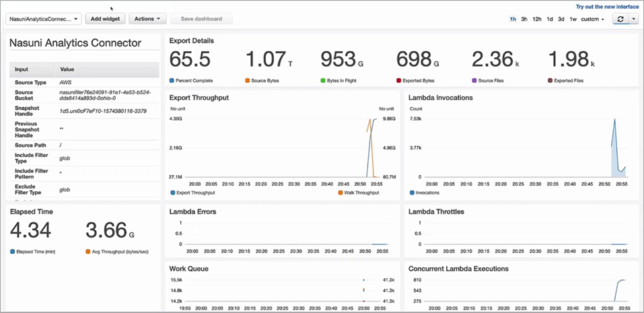The image size is (644, 313).
Task: Click the Source Files purple legend swatch
Action: 475,81
